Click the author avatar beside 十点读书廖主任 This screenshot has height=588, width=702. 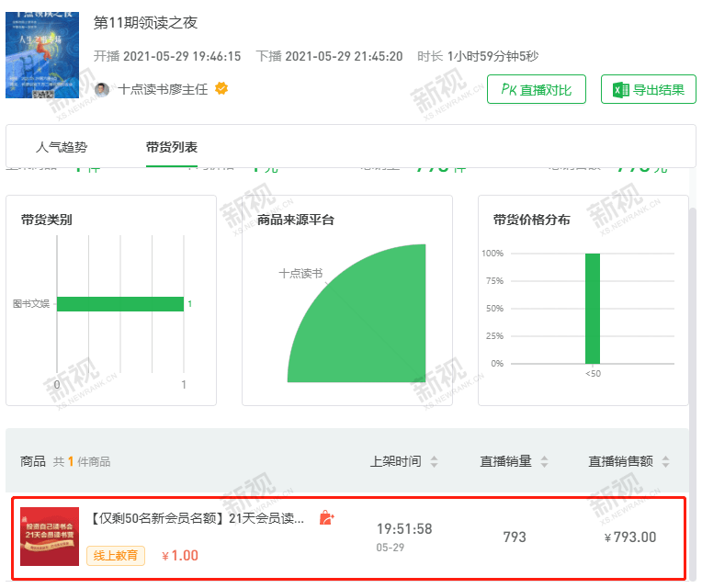[x=102, y=89]
